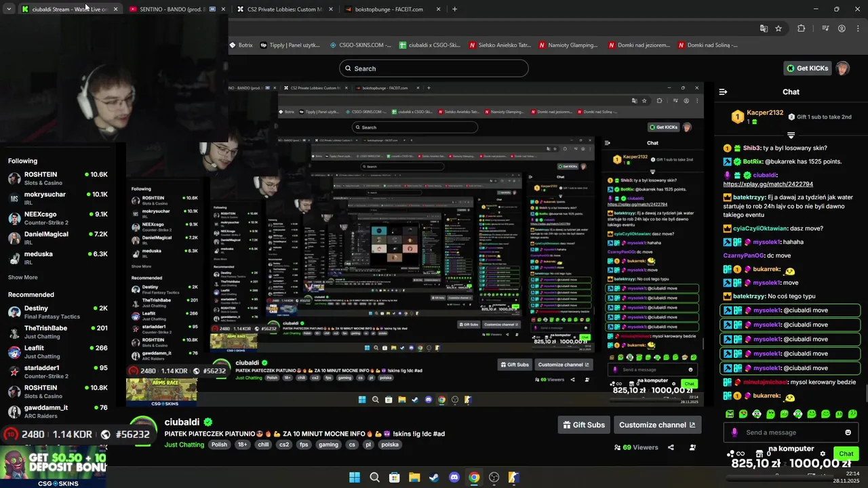Click the large Gift Subs button
Viewport: 868px width, 488px height.
584,425
